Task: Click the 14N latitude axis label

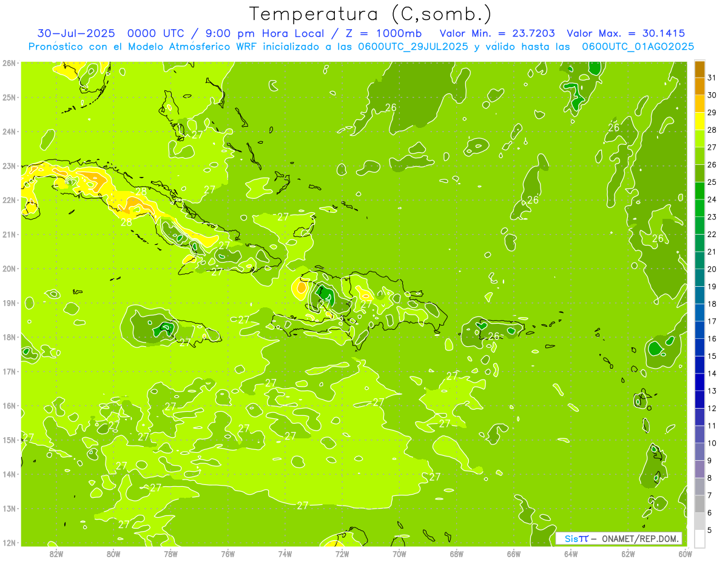Action: pyautogui.click(x=9, y=474)
